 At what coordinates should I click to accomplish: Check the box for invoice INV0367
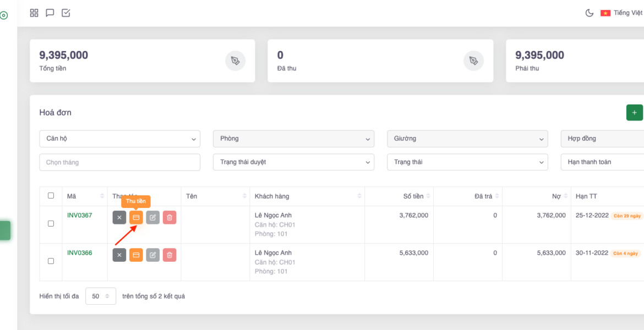[x=51, y=224]
